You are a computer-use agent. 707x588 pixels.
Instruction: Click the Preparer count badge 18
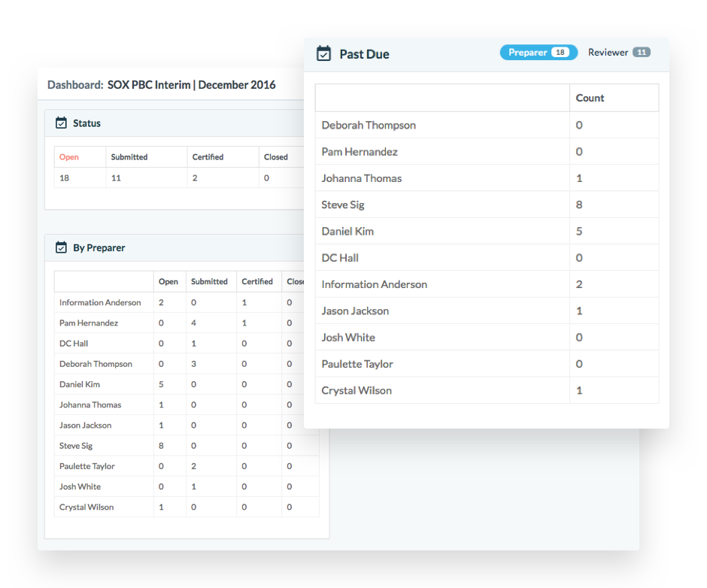tap(560, 53)
